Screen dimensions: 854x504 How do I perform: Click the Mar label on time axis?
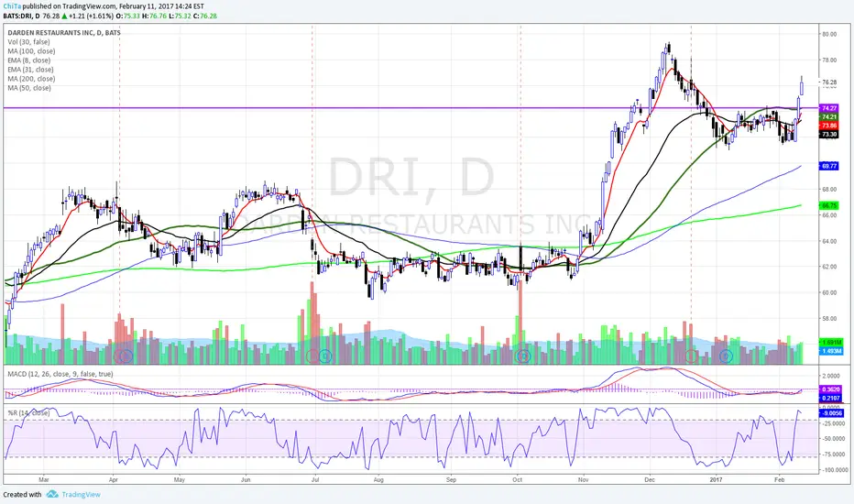(44, 480)
